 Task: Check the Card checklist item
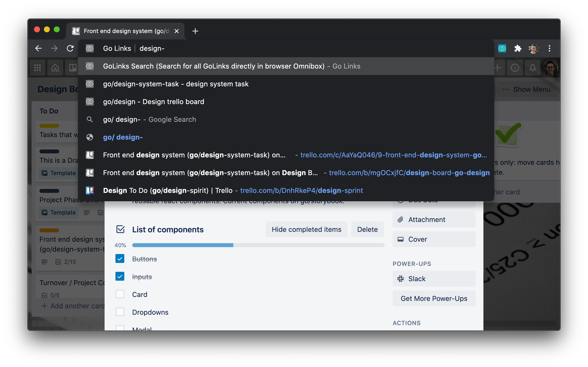coord(120,294)
